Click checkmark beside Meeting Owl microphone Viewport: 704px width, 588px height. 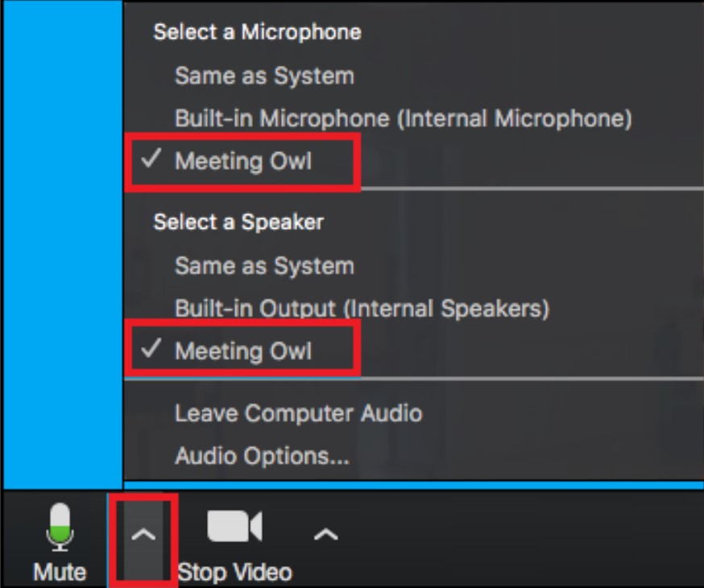[151, 159]
